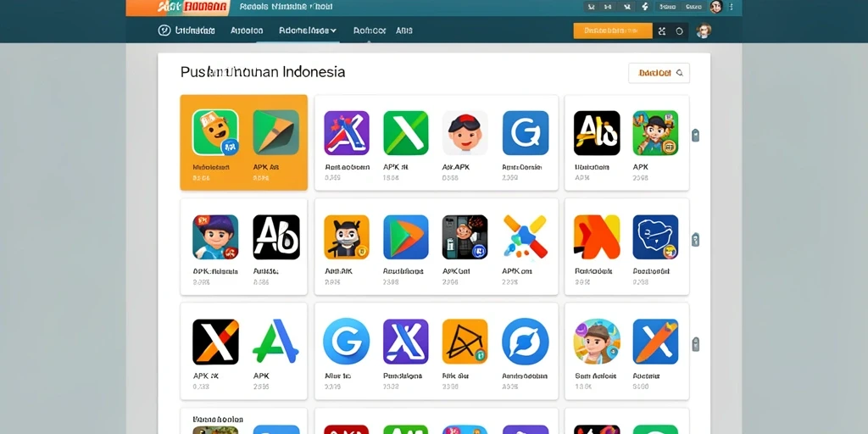Open the green app with cartoon boy in hat
Viewport: 868px width, 434px height.
click(655, 133)
